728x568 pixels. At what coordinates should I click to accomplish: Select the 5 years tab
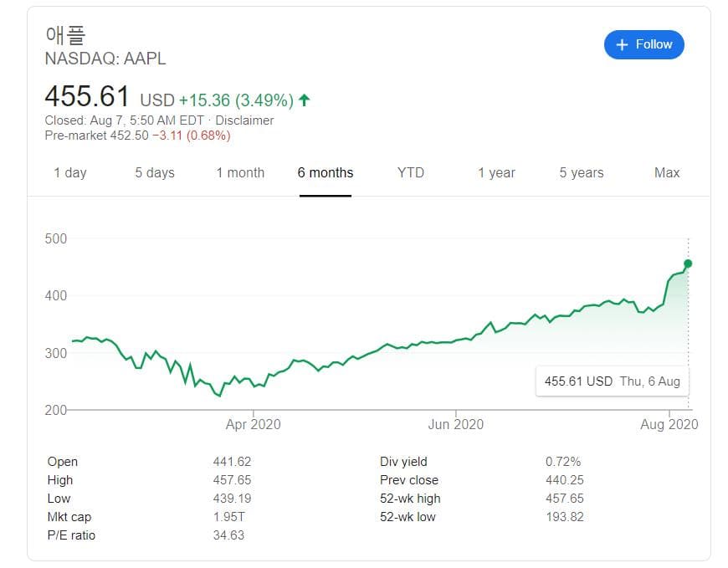tap(581, 173)
